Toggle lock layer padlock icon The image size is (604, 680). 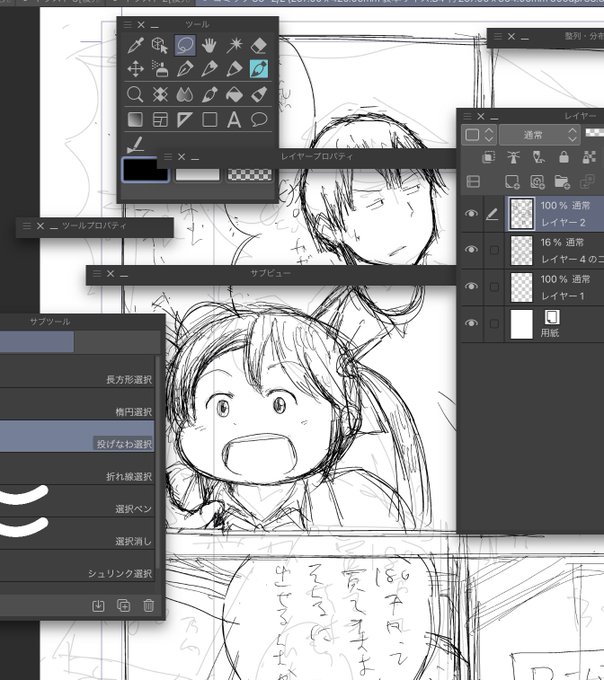[564, 157]
